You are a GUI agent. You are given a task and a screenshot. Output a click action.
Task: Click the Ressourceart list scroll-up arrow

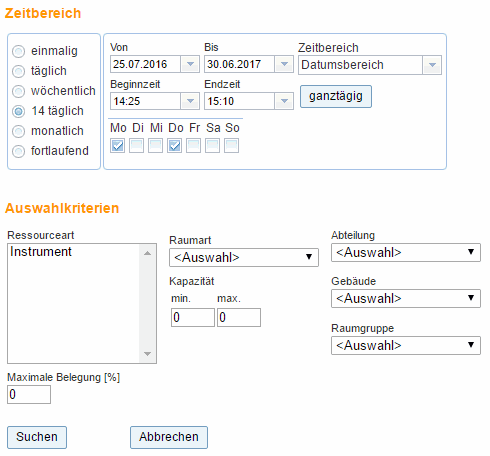point(148,253)
